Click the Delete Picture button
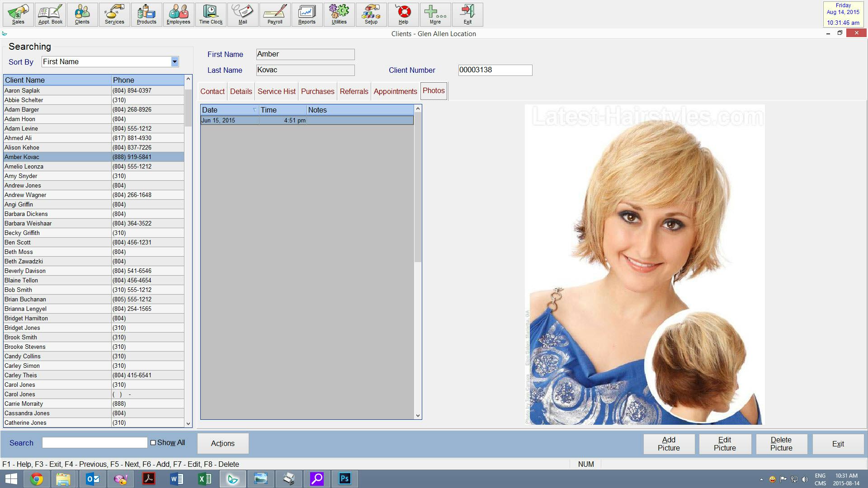 click(781, 443)
